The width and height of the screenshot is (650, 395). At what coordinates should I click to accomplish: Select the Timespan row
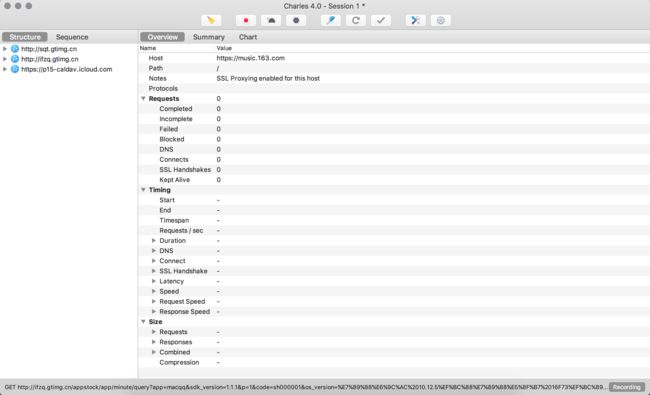pyautogui.click(x=394, y=221)
